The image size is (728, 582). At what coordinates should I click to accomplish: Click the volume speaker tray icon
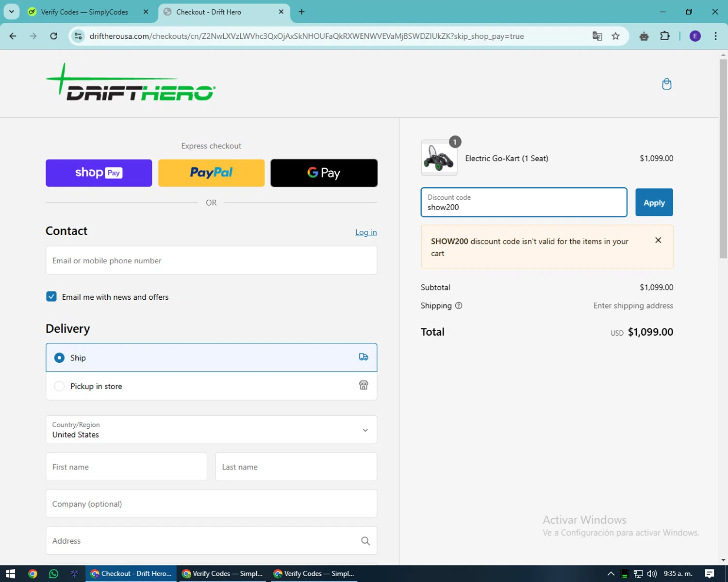coord(652,574)
